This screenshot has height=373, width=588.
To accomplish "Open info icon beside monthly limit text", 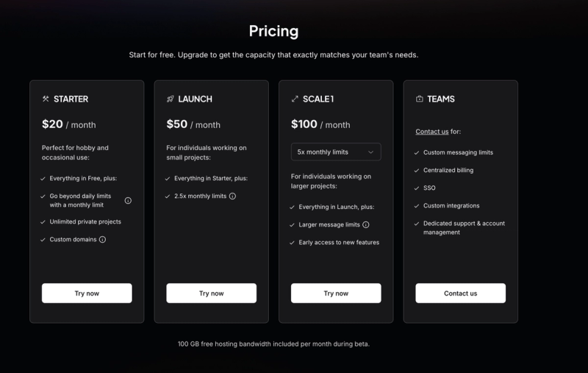I will (128, 200).
